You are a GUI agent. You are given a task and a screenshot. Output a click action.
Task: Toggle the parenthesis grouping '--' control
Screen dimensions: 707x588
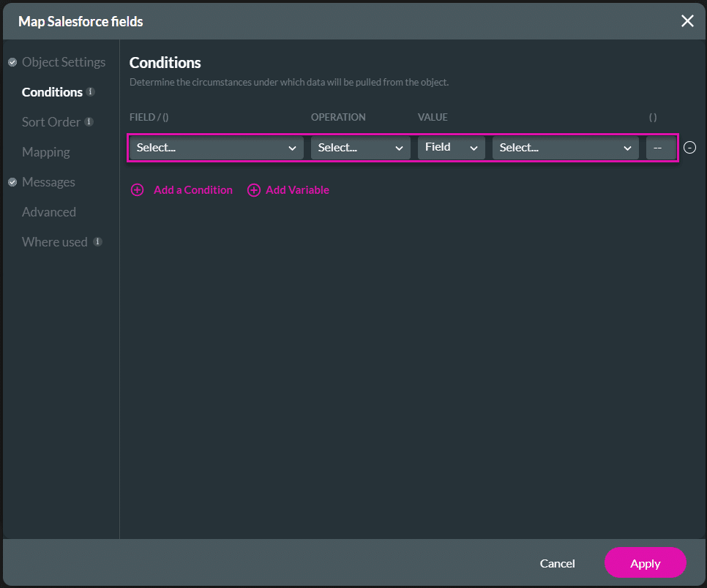(661, 147)
